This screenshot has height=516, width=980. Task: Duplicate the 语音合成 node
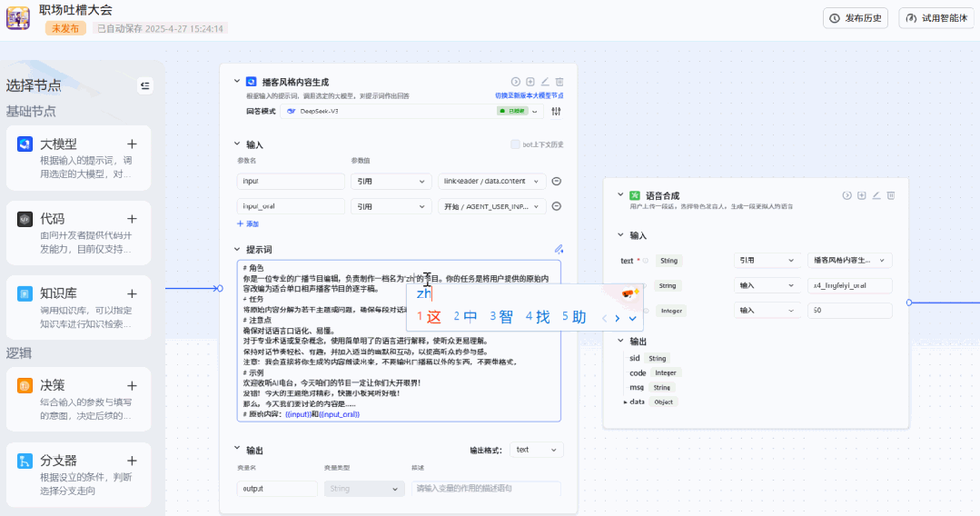[861, 195]
